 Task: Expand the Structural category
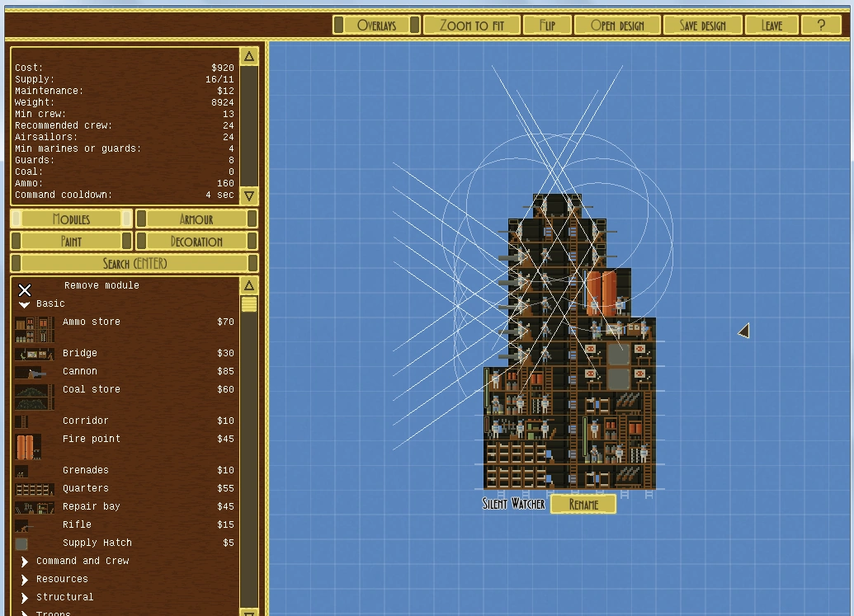point(25,598)
